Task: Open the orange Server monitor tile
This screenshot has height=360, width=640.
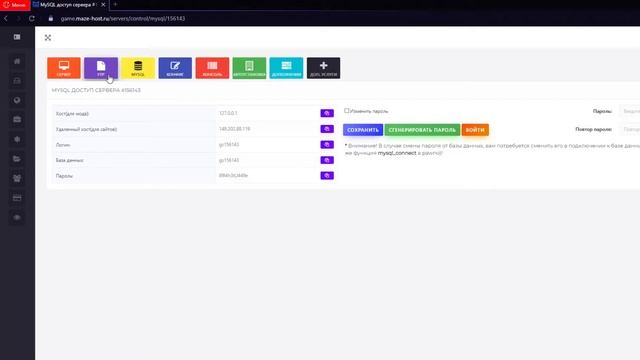Action: (x=64, y=68)
